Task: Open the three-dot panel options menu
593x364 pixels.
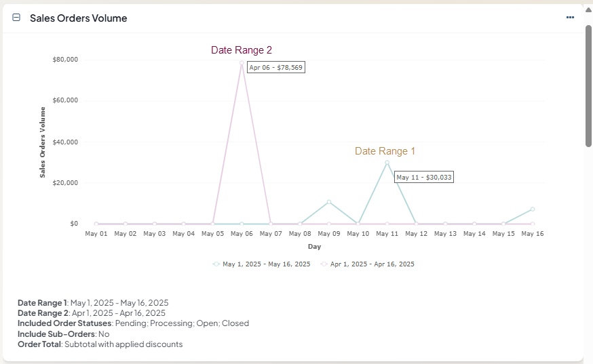Action: point(570,18)
